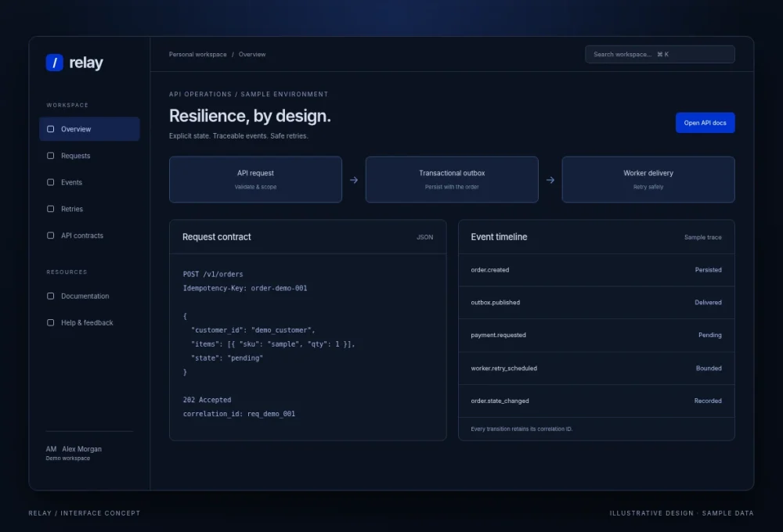Click the JSON label in Request contract

(424, 237)
